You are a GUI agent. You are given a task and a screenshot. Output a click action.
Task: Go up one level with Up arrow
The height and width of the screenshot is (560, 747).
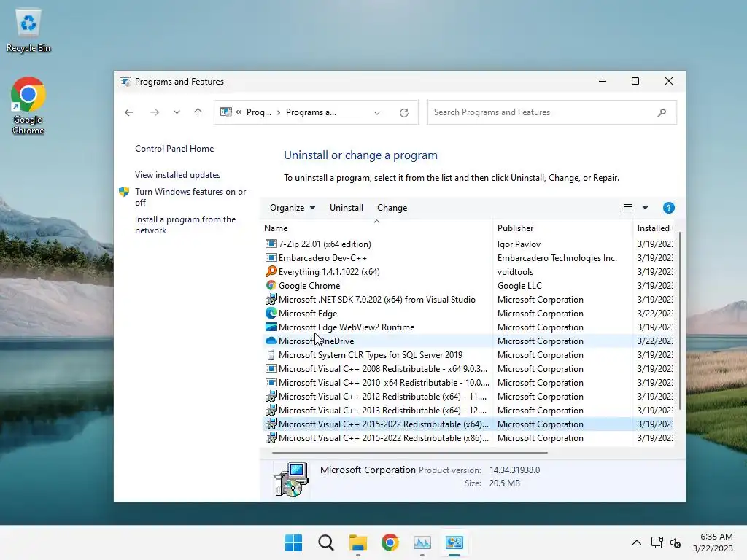(x=198, y=112)
